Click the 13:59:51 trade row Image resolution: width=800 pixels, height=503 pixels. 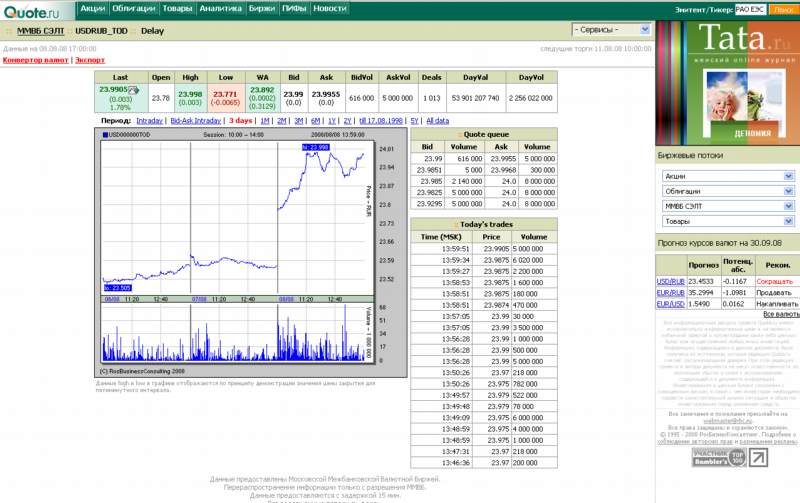click(x=484, y=249)
